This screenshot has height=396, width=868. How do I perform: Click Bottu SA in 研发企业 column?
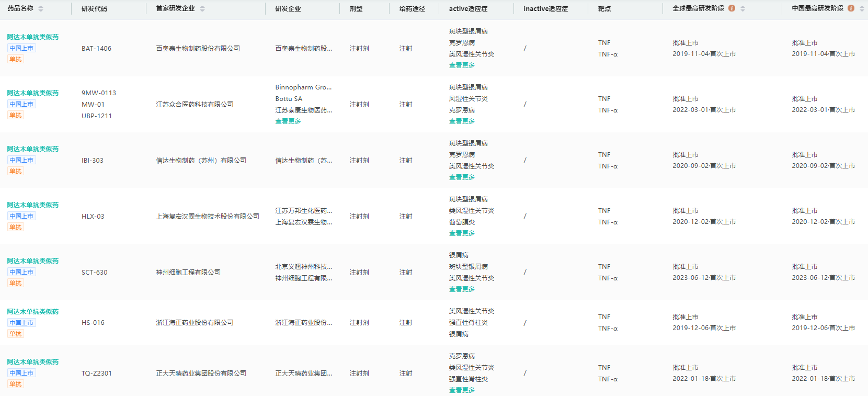click(x=289, y=99)
